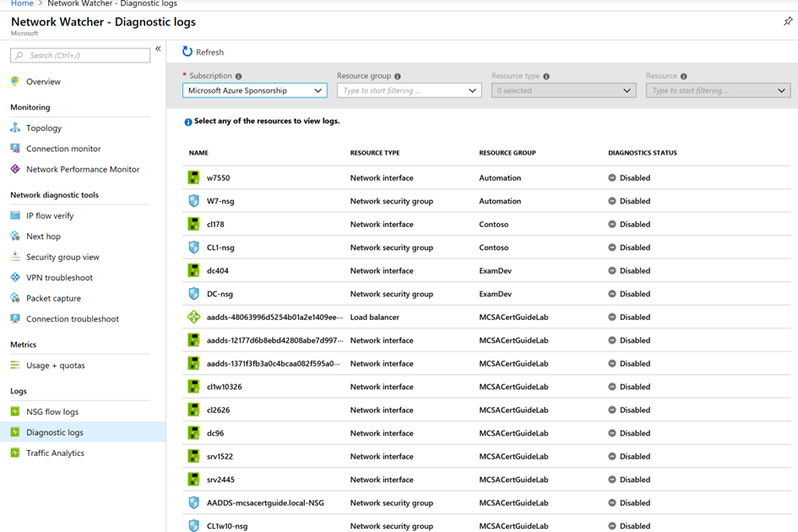Click the Network Performance Monitor diamond icon
The image size is (798, 532).
15,169
